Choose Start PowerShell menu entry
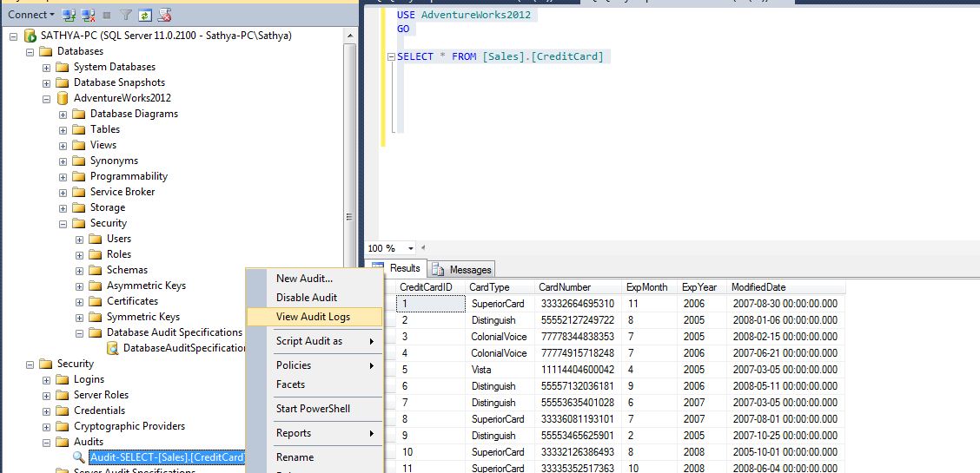The height and width of the screenshot is (473, 980). tap(315, 409)
